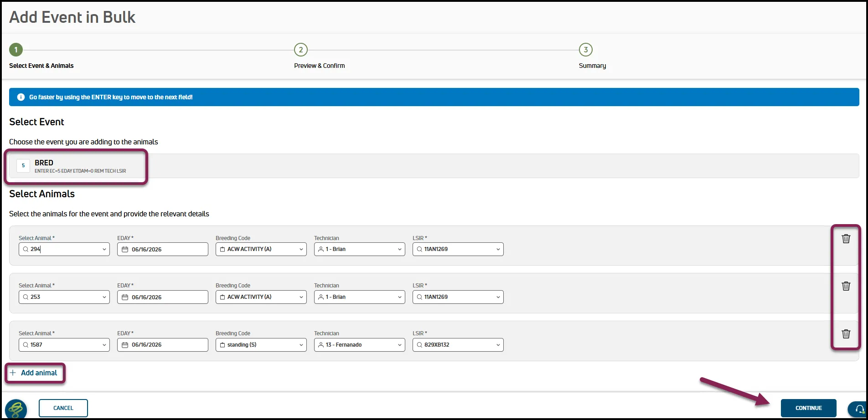Viewport: 868px width, 420px height.
Task: Click the green logo icon beside Cancel
Action: click(x=16, y=409)
